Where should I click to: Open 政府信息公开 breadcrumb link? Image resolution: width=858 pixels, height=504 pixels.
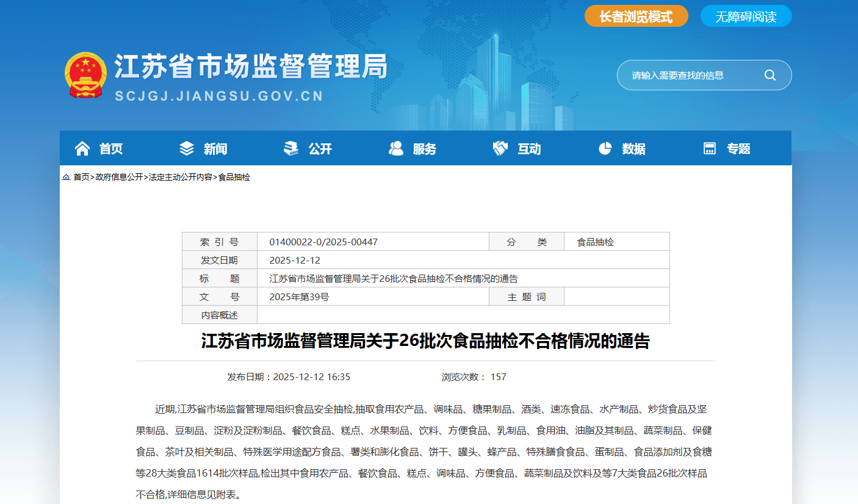pyautogui.click(x=118, y=178)
